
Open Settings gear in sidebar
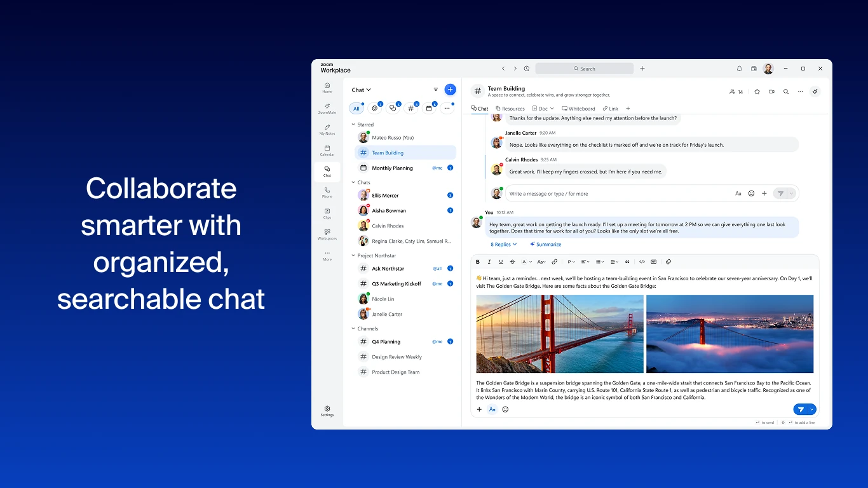327,411
